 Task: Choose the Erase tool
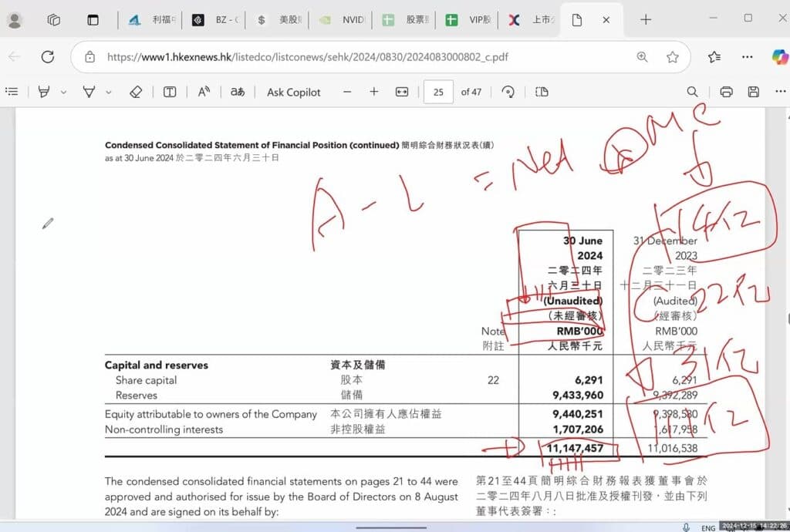(x=136, y=92)
